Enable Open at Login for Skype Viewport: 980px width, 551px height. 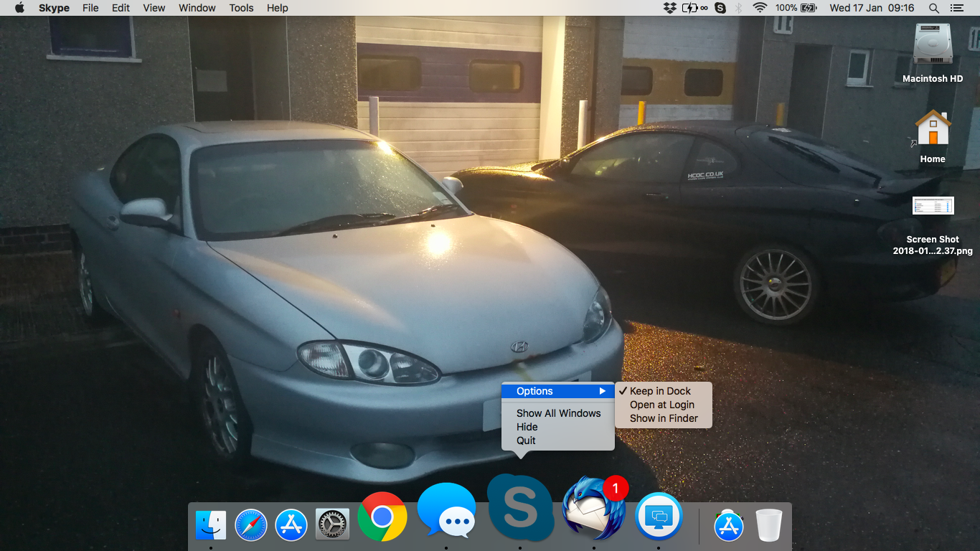(661, 405)
